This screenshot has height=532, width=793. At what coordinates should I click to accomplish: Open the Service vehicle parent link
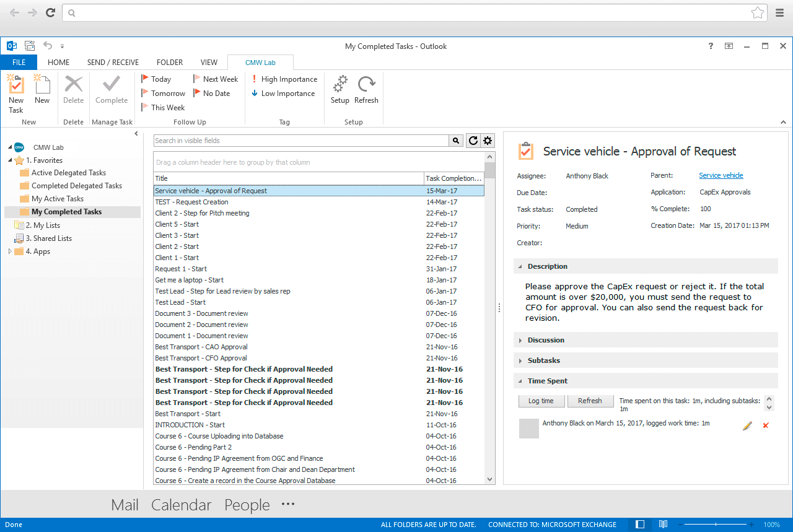coord(721,175)
